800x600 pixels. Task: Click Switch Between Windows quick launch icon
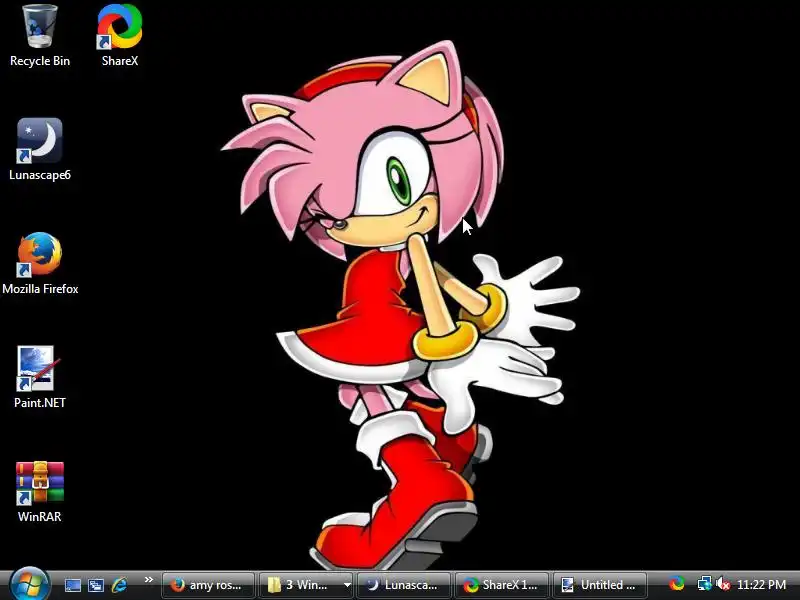[96, 585]
